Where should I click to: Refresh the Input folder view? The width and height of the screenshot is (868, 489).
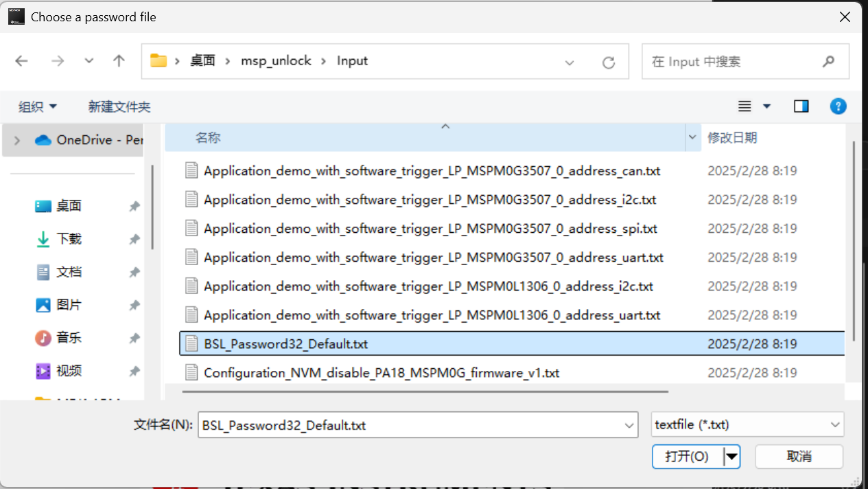609,61
